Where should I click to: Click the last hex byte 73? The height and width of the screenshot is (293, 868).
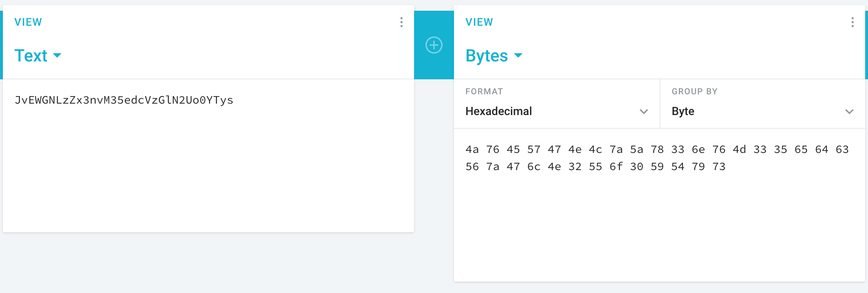(x=719, y=167)
